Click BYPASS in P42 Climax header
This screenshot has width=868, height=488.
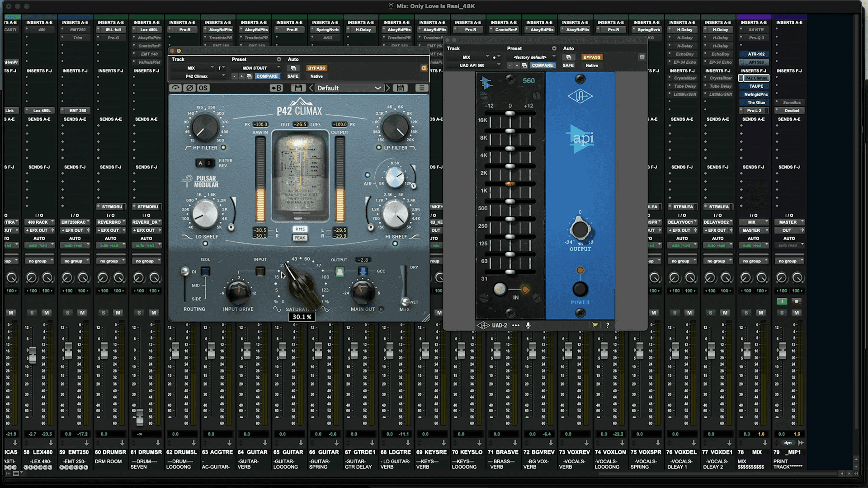click(x=316, y=68)
